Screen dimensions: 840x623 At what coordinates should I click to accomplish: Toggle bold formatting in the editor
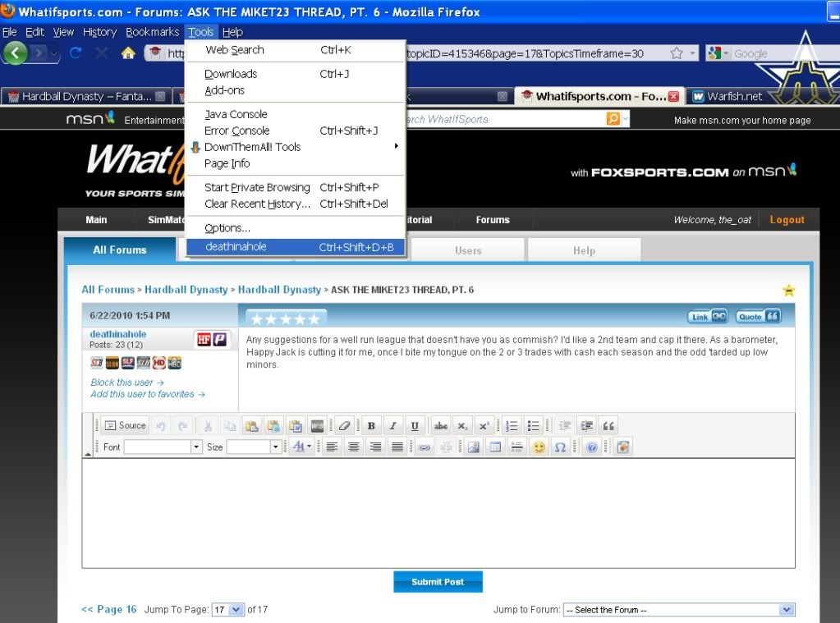click(371, 425)
